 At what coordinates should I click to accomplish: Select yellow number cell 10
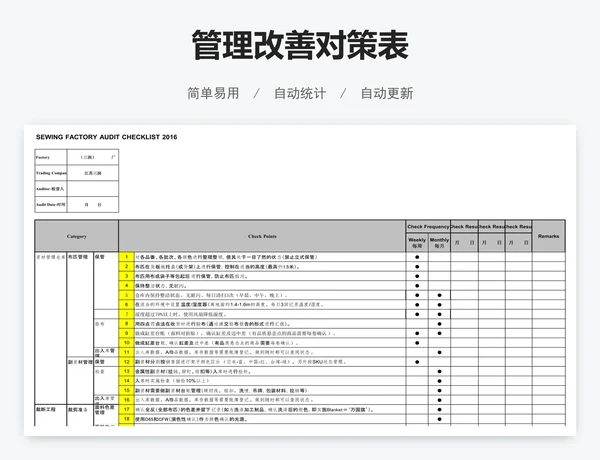[x=127, y=343]
